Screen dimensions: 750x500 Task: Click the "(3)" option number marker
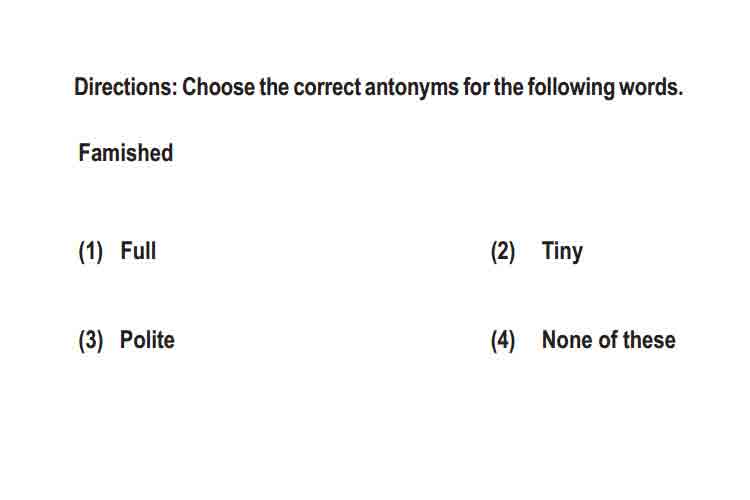(x=90, y=341)
